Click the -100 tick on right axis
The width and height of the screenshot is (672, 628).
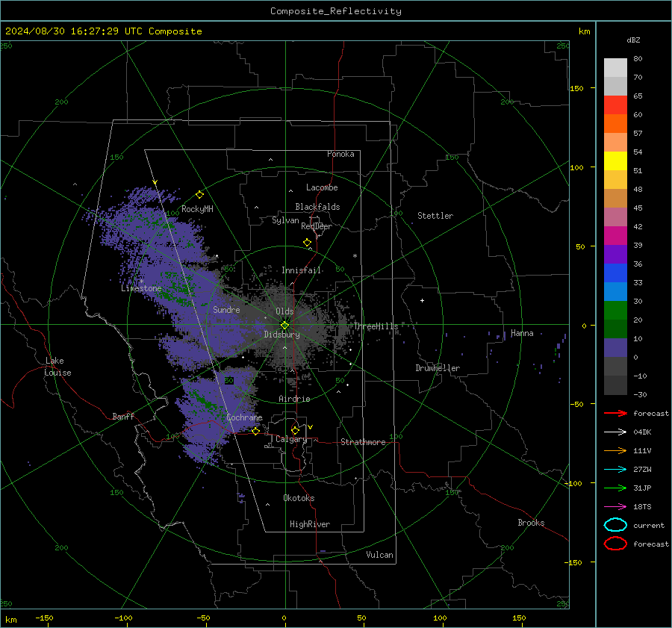tap(573, 483)
